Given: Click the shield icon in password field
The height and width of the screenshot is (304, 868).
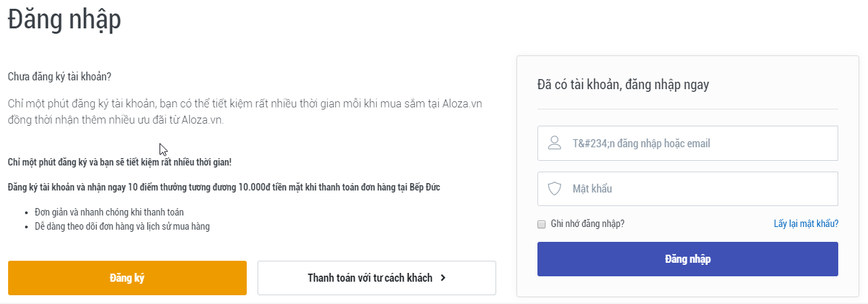Looking at the screenshot, I should click(x=555, y=188).
